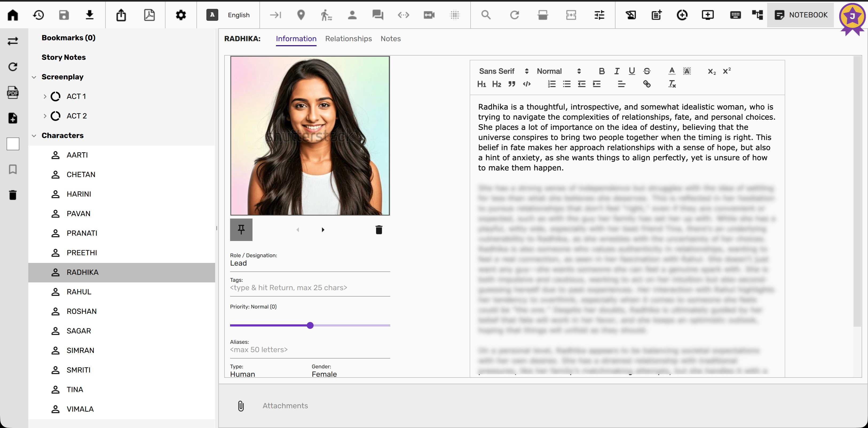This screenshot has height=428, width=868.
Task: Click the home icon in toolbar
Action: click(13, 15)
